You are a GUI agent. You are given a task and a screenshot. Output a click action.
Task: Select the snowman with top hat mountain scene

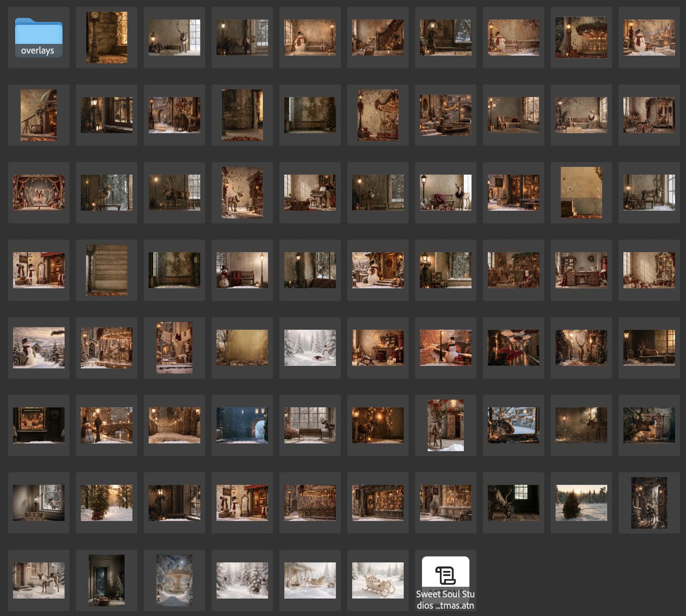(39, 348)
